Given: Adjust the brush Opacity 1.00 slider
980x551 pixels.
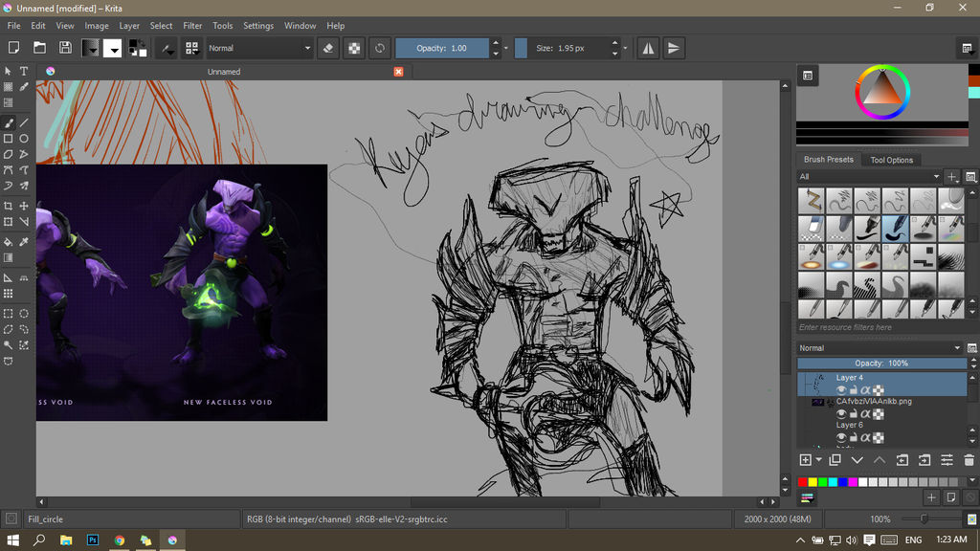Looking at the screenshot, I should coord(442,48).
